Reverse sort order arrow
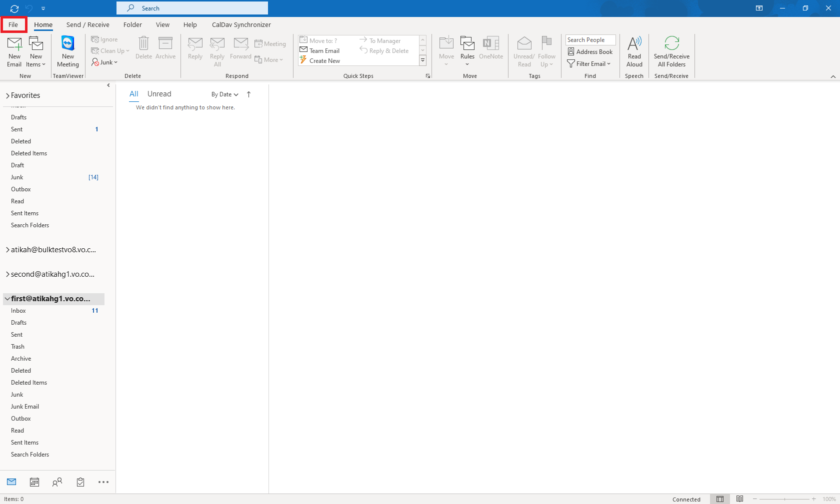 click(x=248, y=94)
